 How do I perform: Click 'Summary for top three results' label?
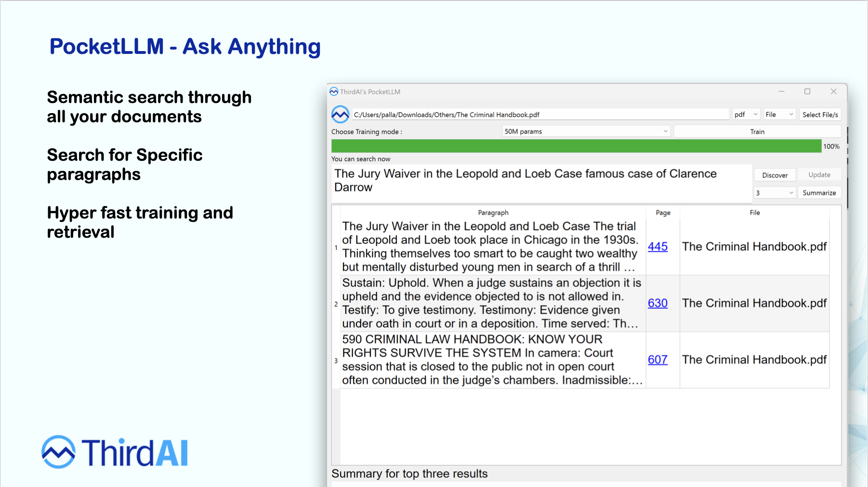(x=409, y=474)
